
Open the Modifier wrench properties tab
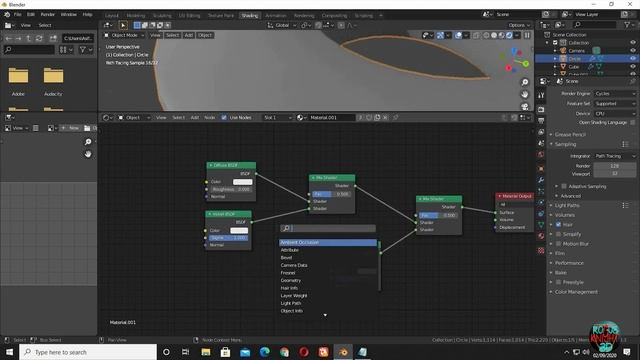pos(541,180)
